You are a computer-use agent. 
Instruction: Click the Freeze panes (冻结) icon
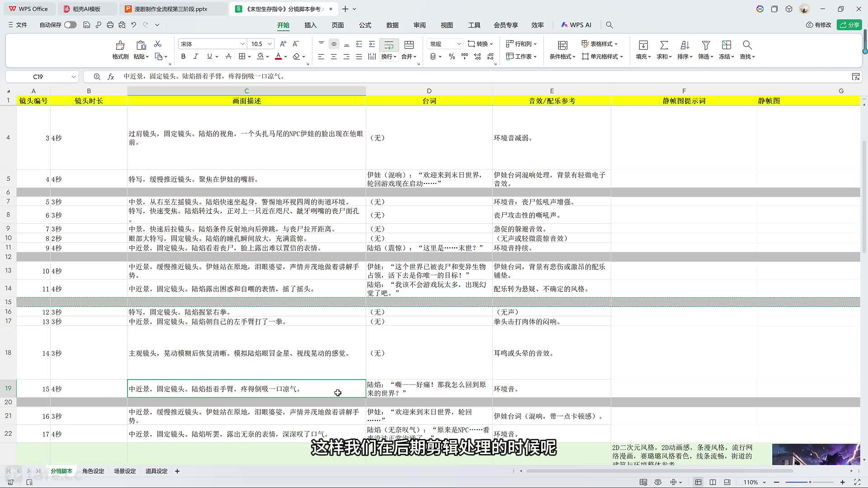click(x=726, y=45)
